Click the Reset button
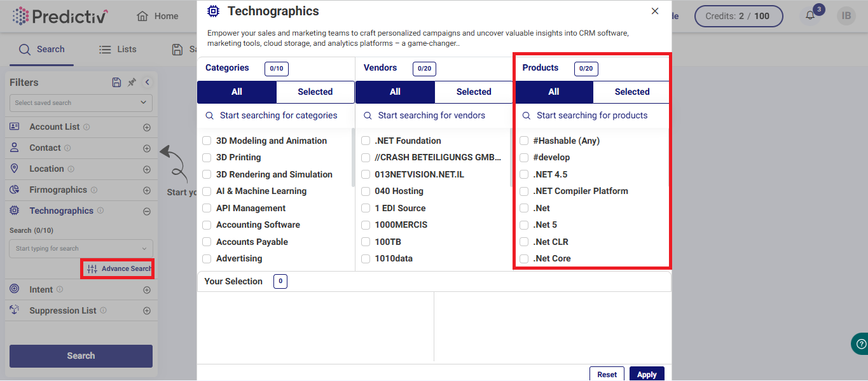The height and width of the screenshot is (381, 868). (x=607, y=374)
